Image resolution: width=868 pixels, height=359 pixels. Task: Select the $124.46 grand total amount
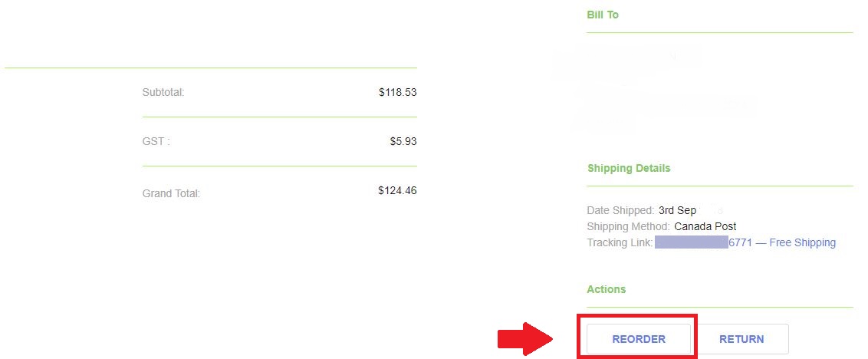click(x=397, y=190)
